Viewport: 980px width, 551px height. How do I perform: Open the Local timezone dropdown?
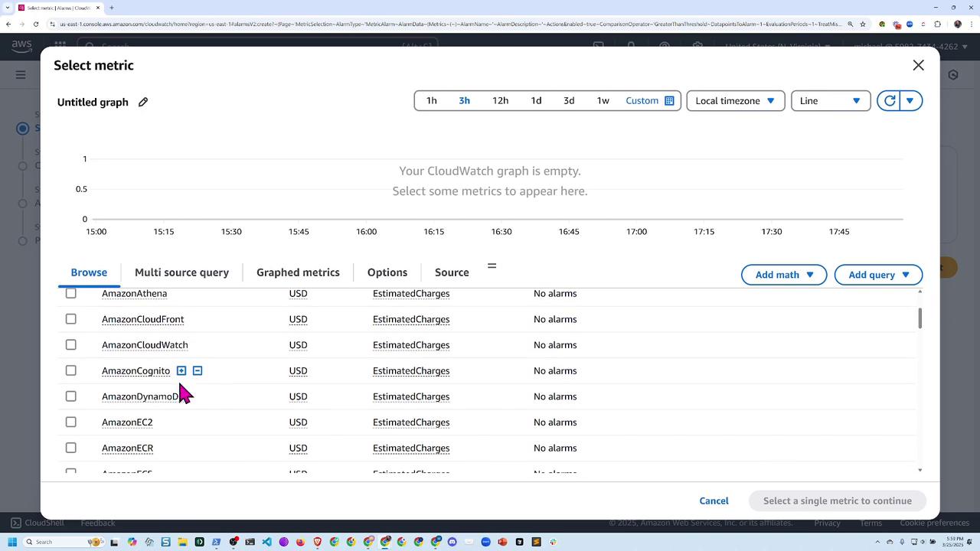(735, 101)
